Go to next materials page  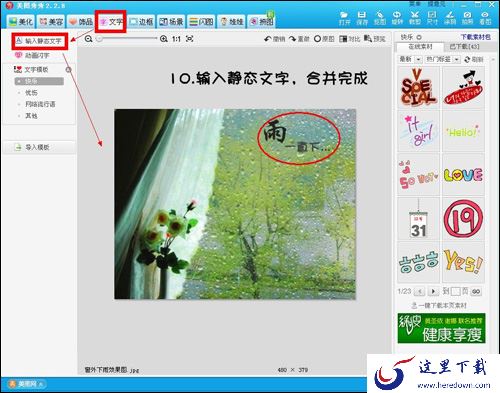coord(433,292)
